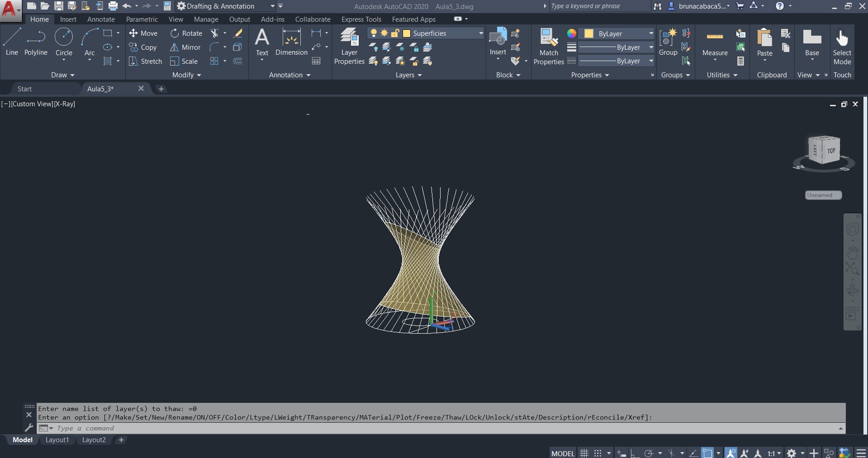Open the ByLayer color dropdown

[x=651, y=33]
